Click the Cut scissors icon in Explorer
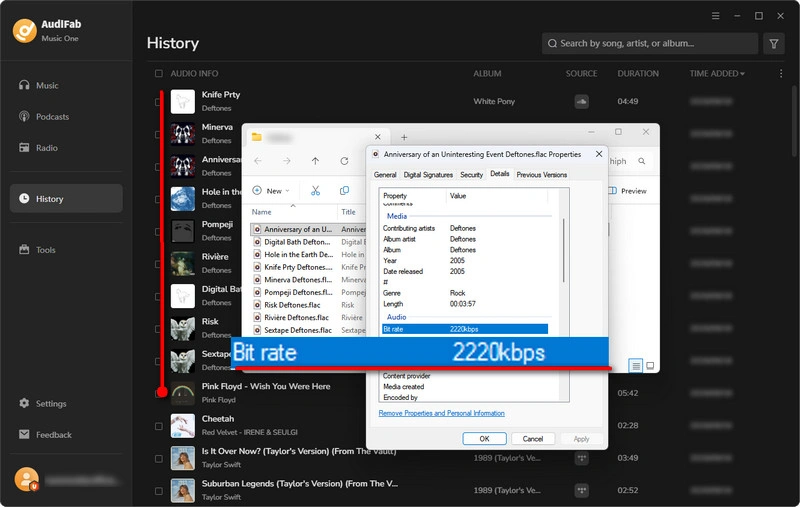The image size is (800, 507). 315,190
